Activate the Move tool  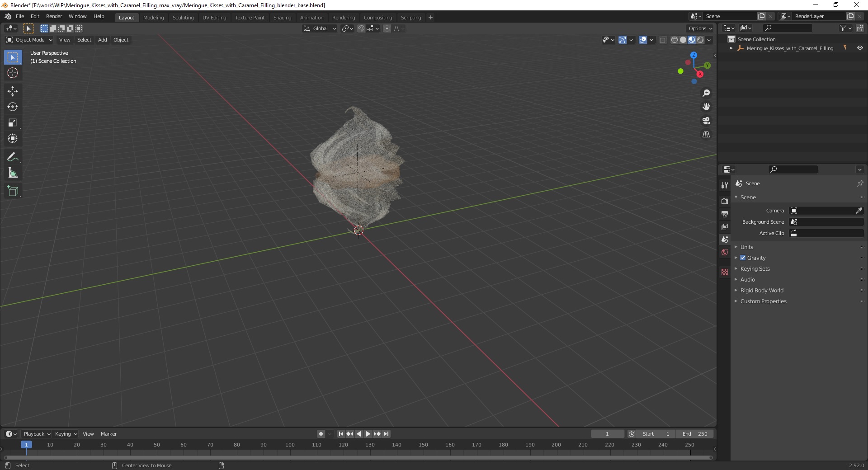(x=13, y=91)
